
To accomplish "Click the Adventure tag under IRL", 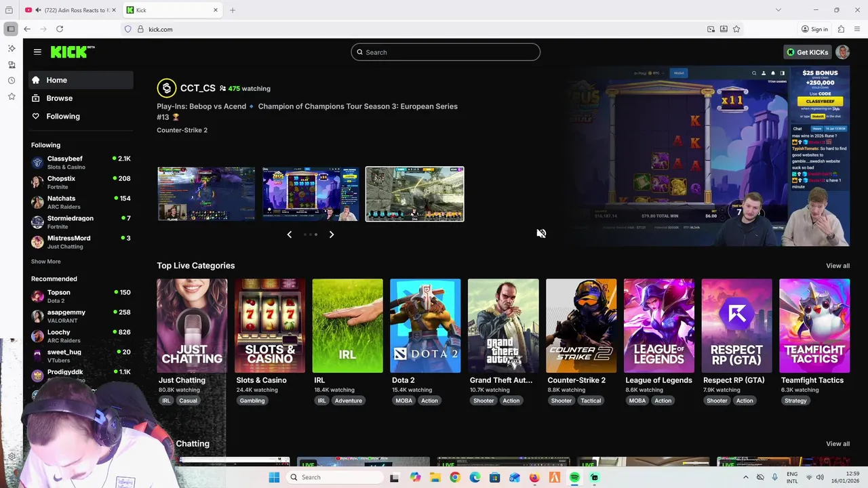I will (x=348, y=401).
